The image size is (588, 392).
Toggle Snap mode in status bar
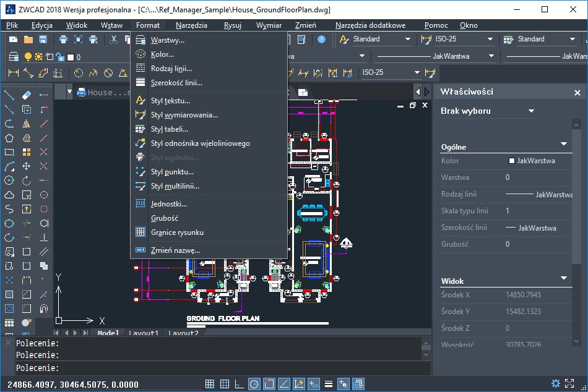tap(210, 384)
